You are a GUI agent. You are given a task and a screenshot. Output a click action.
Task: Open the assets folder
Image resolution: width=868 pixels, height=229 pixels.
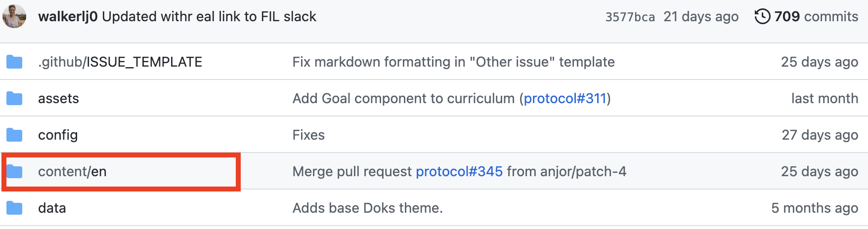(x=58, y=99)
